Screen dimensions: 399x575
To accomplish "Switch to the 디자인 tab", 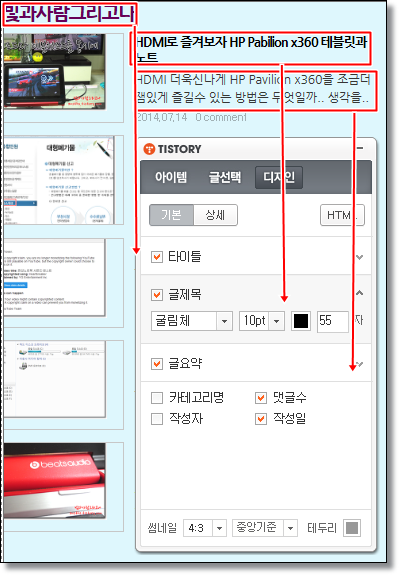I will (279, 177).
